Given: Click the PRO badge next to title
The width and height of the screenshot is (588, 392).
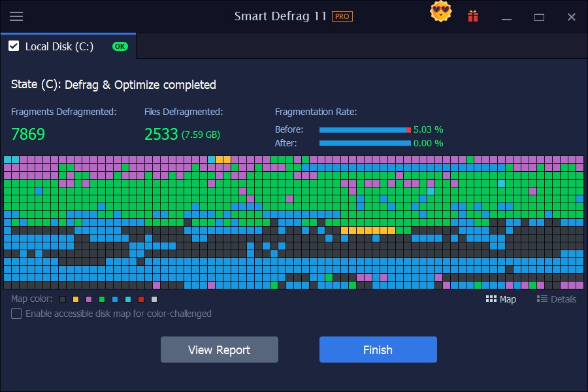Looking at the screenshot, I should pyautogui.click(x=342, y=16).
